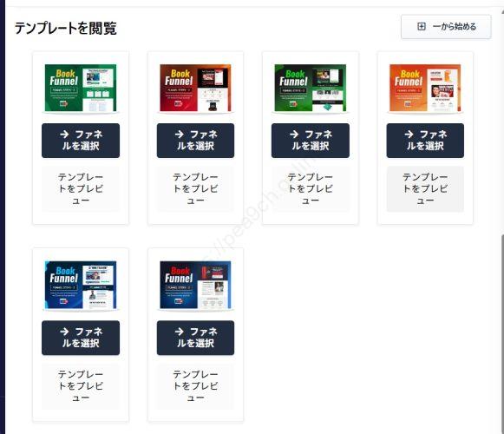
Task: Select funnel for light blue Book Funnel template
Action: (81, 338)
